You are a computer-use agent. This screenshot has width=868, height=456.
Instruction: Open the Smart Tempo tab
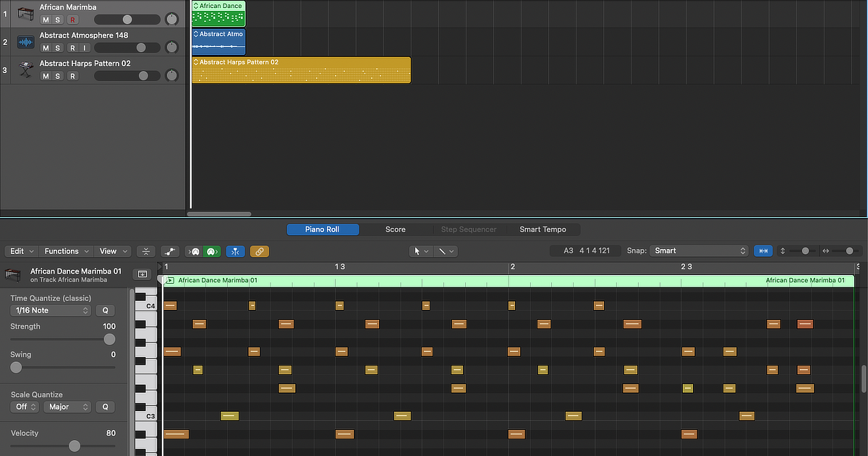click(x=542, y=229)
